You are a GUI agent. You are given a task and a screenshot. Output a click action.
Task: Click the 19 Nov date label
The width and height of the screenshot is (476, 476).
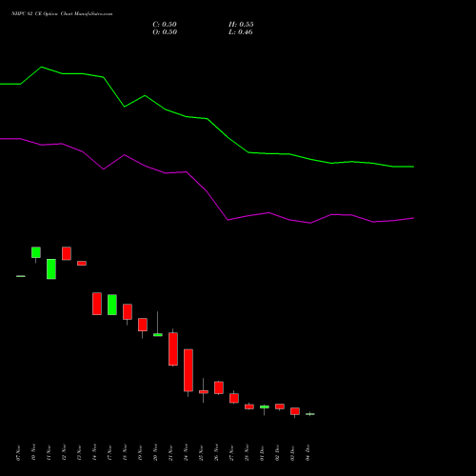point(140,453)
